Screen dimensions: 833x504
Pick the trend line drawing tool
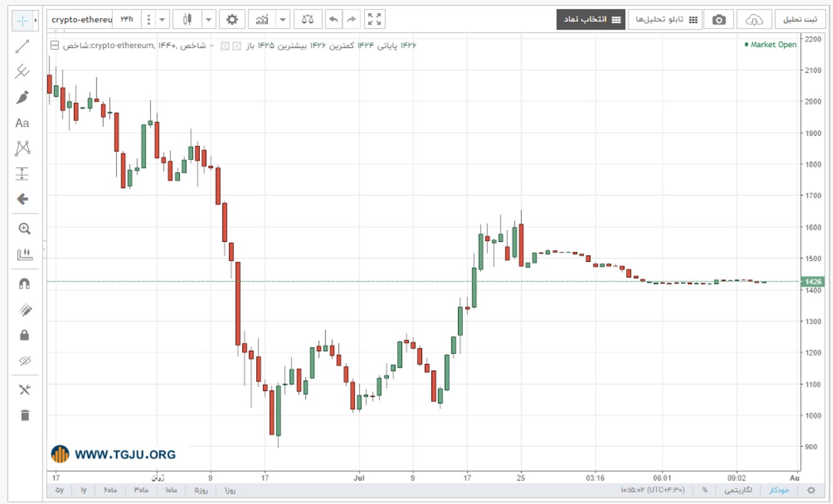click(x=23, y=47)
